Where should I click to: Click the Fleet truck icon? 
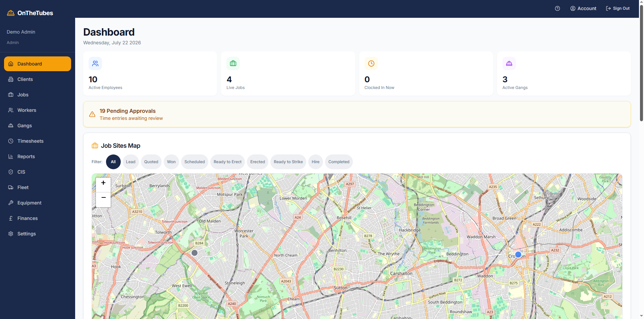[11, 187]
